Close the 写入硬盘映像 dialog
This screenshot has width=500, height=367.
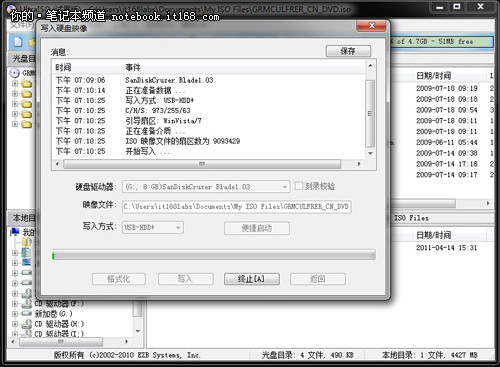click(372, 26)
